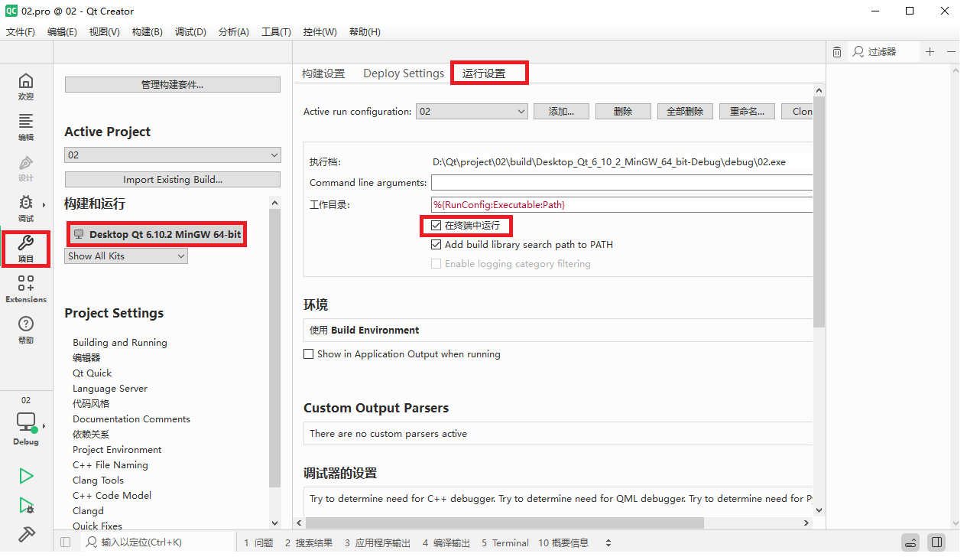Click the 过滤器 filter field
Screen dimensions: 980x557
click(884, 52)
